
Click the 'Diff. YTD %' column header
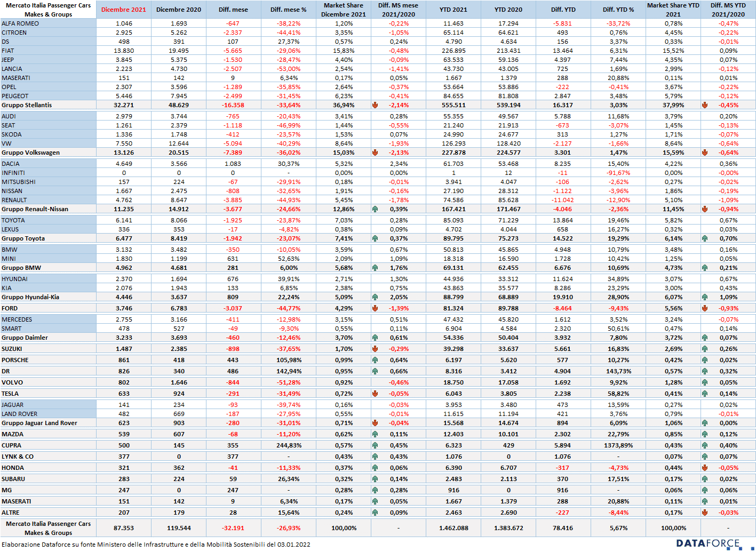pos(618,10)
